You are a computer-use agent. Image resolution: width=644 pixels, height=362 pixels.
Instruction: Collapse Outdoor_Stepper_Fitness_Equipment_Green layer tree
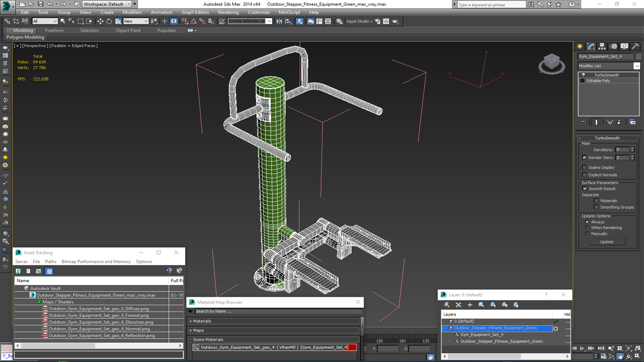coord(445,328)
